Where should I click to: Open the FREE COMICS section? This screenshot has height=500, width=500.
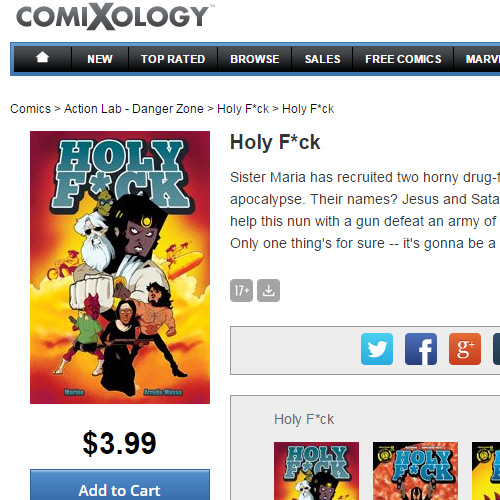point(403,59)
